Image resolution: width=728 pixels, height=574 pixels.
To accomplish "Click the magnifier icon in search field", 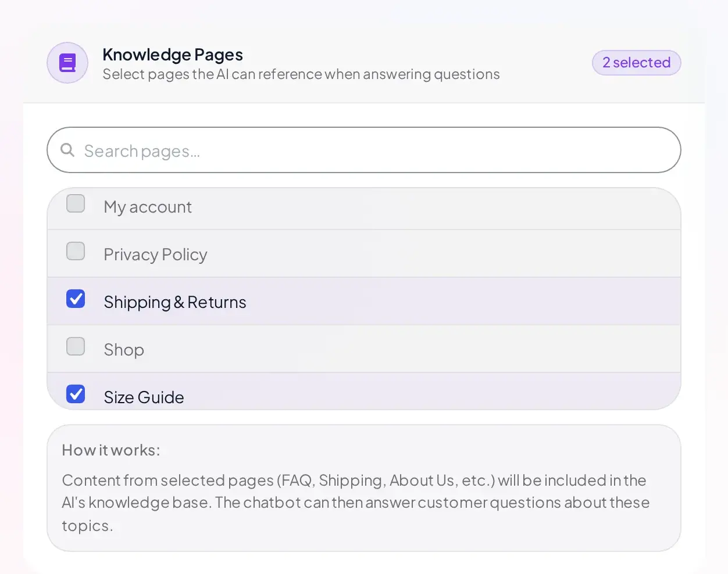I will [x=67, y=150].
